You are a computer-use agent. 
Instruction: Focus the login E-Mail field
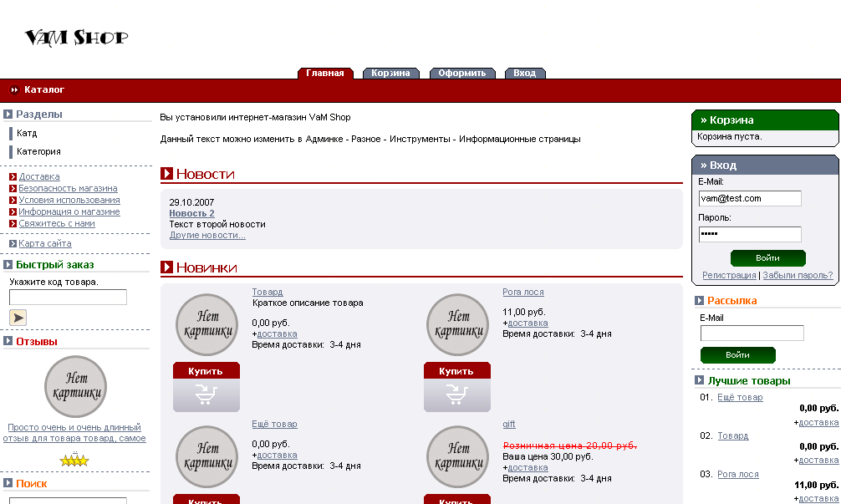point(750,198)
